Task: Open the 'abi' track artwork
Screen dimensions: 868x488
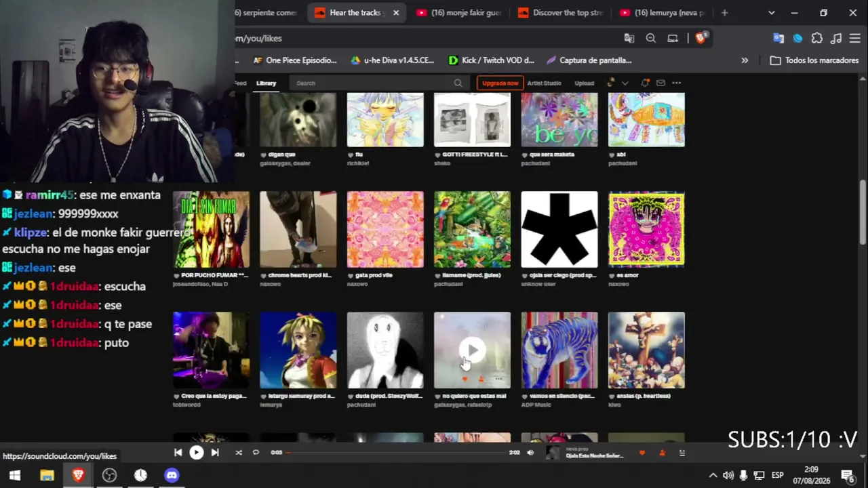Action: point(646,120)
